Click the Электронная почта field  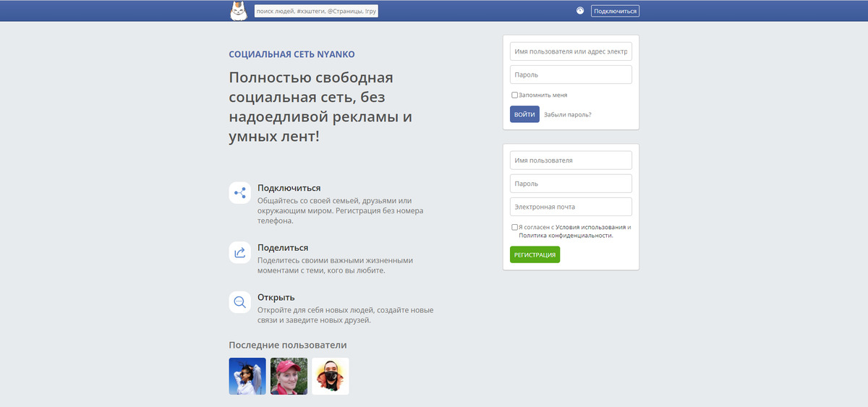(x=571, y=207)
